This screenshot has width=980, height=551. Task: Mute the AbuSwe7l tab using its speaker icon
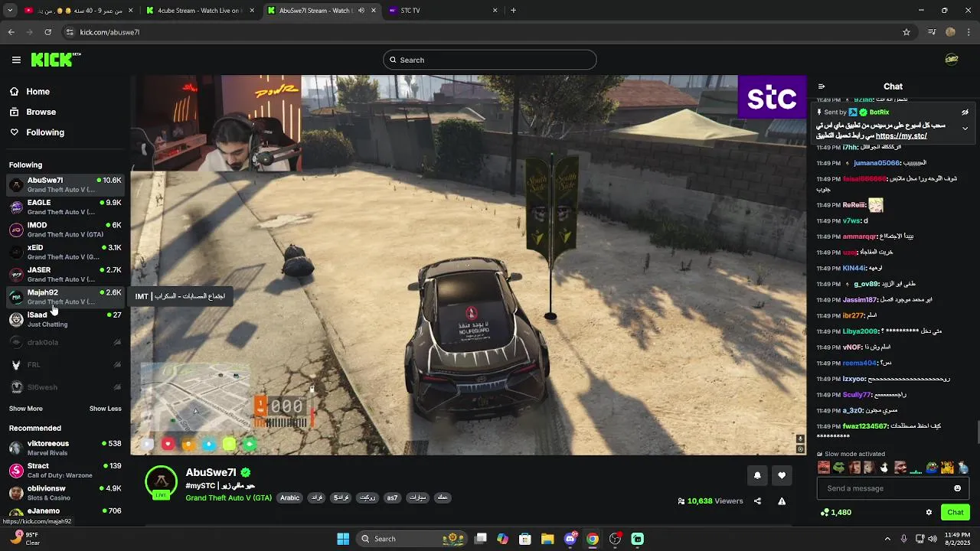(361, 11)
